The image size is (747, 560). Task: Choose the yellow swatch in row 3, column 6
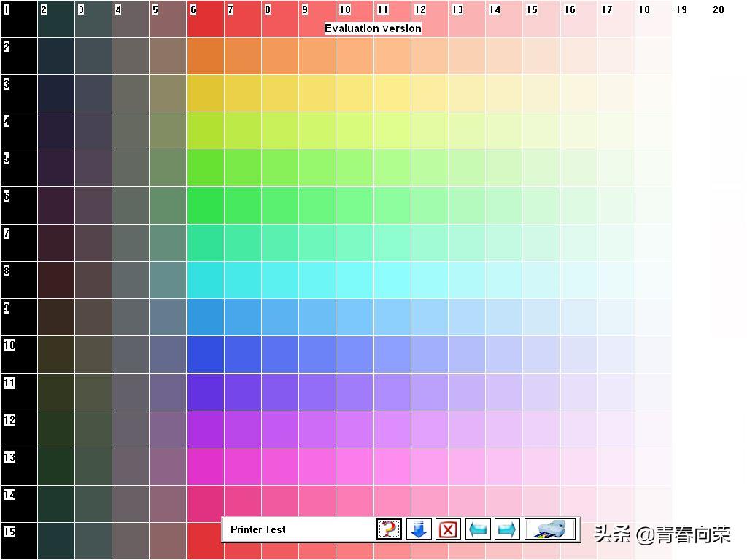[205, 93]
